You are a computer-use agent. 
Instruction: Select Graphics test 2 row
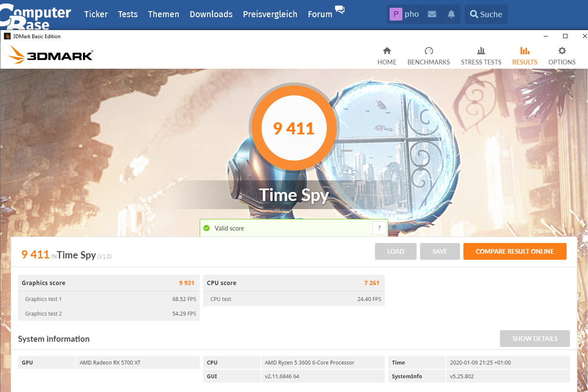tap(109, 313)
